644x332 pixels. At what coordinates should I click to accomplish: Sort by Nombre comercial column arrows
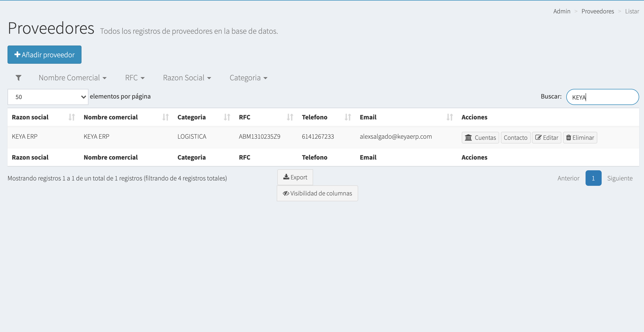(x=165, y=117)
